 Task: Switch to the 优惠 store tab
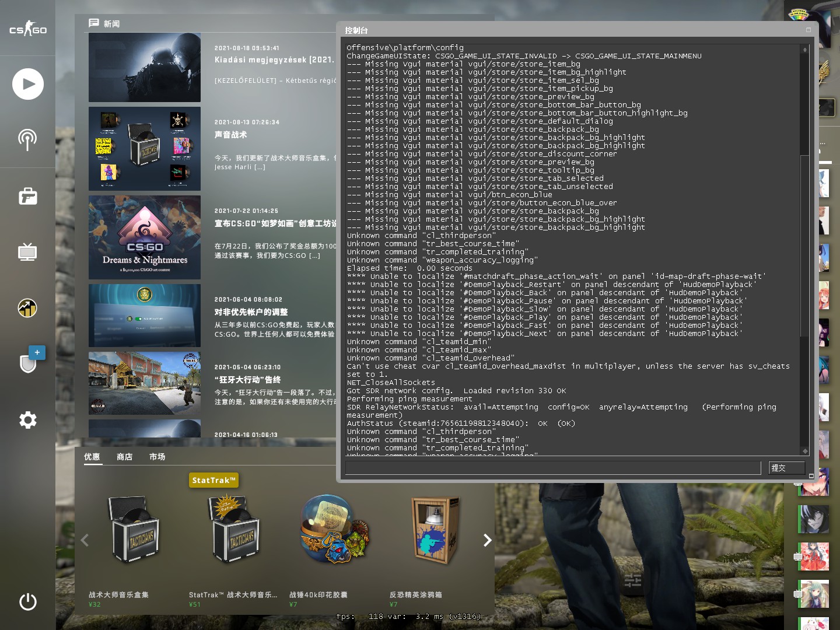pyautogui.click(x=92, y=457)
